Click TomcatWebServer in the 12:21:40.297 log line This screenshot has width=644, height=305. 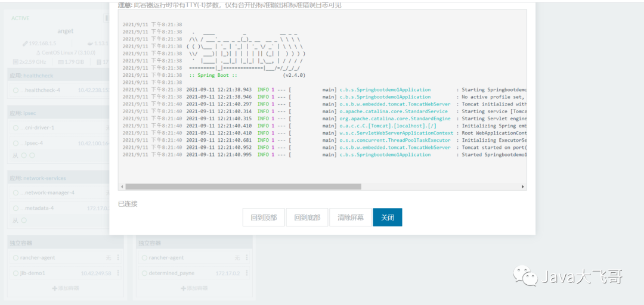click(431, 104)
